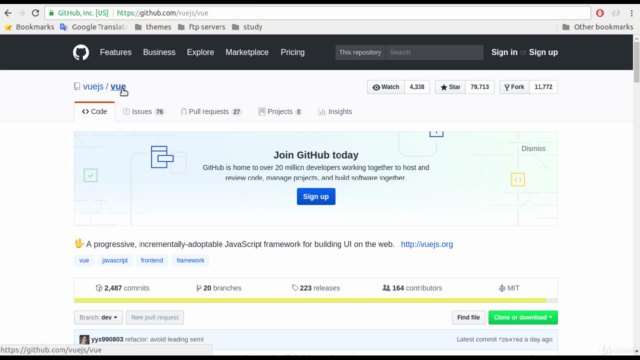
Task: Click the framework topic tag
Action: coord(190,260)
